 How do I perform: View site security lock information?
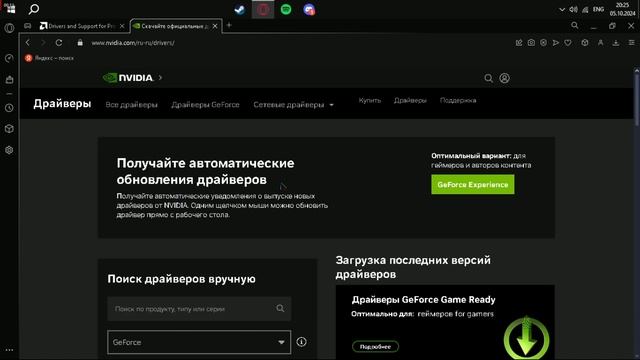(80, 42)
